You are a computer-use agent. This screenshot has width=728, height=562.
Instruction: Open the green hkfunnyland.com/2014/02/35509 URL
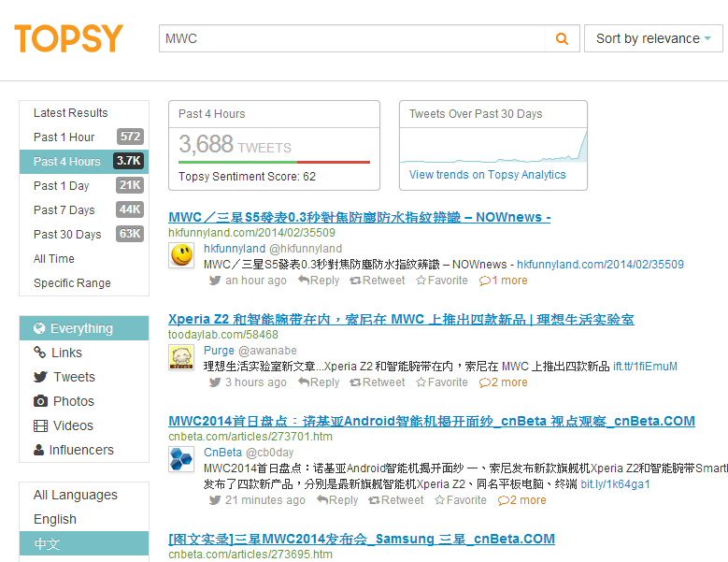(x=251, y=232)
